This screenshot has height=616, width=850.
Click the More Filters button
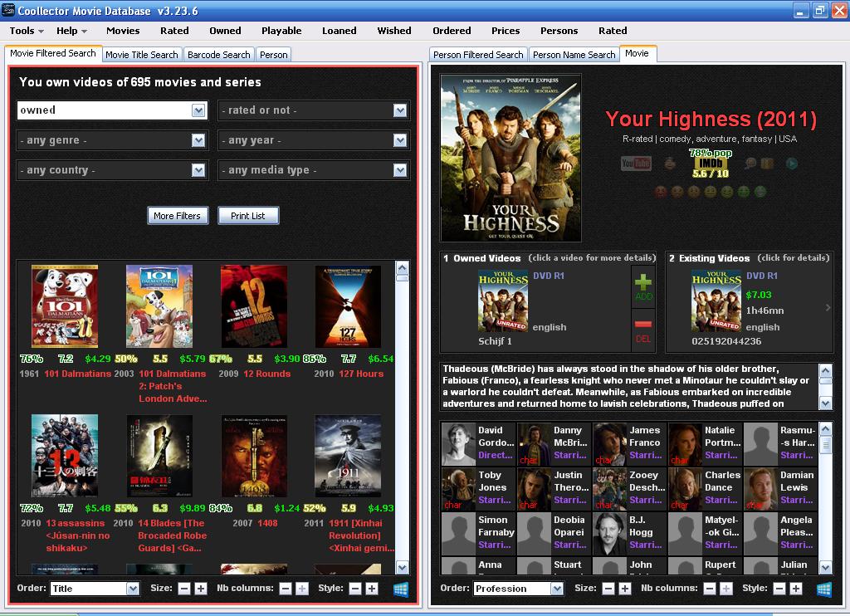178,215
